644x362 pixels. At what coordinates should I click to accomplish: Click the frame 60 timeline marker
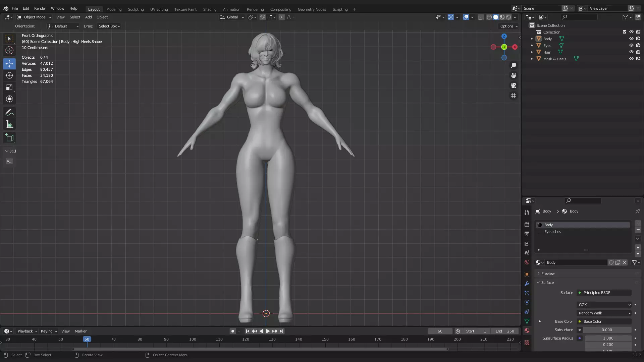[87, 339]
